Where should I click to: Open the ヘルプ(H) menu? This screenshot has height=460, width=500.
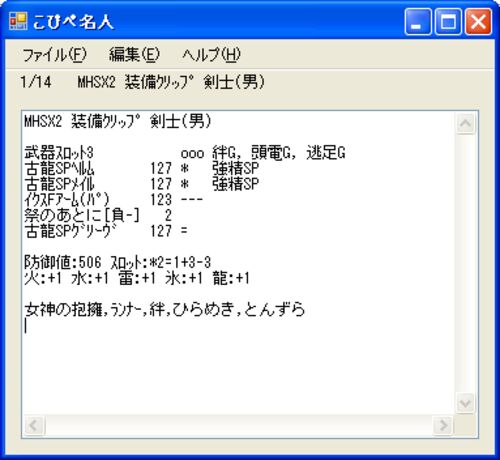211,55
